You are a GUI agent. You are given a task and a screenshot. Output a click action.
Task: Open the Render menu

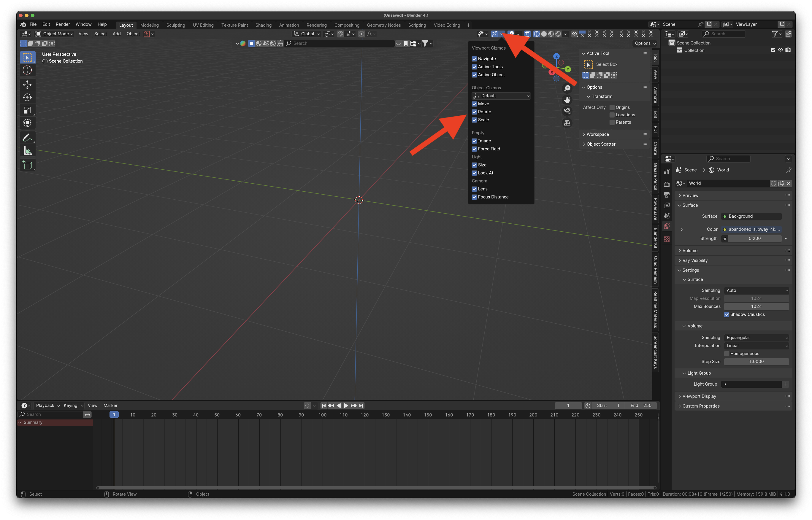63,24
